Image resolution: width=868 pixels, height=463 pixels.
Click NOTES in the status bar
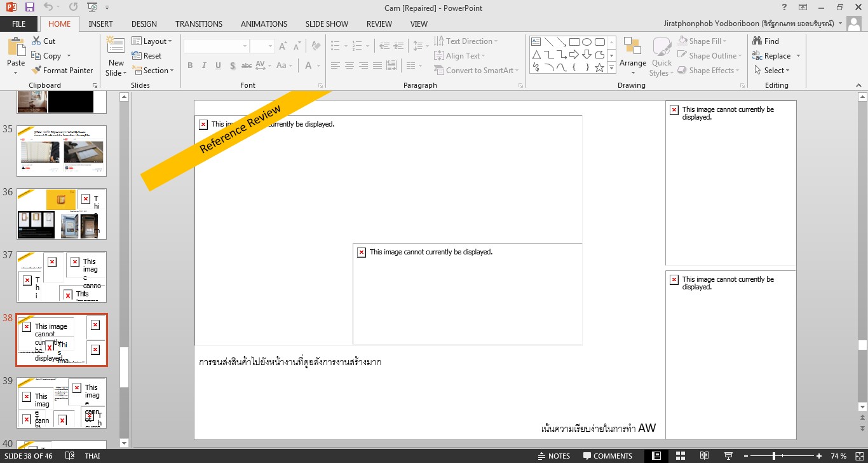click(x=553, y=456)
